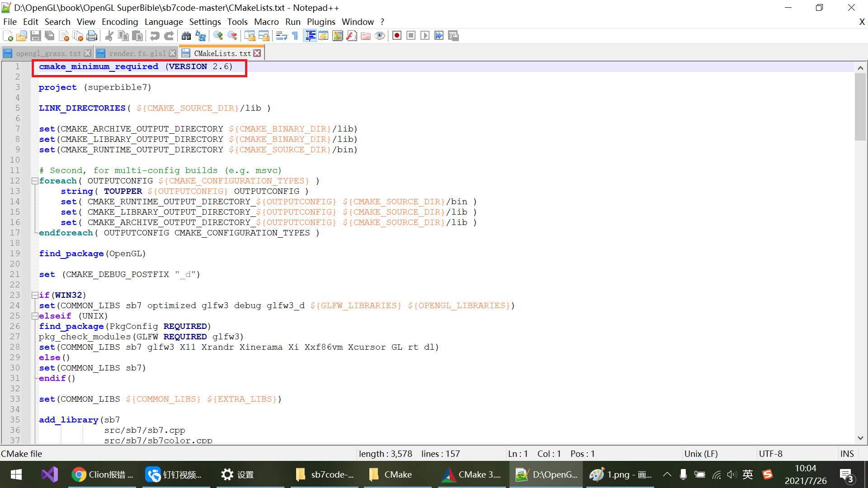Toggle the Document Map panel
Image resolution: width=868 pixels, height=488 pixels.
338,36
